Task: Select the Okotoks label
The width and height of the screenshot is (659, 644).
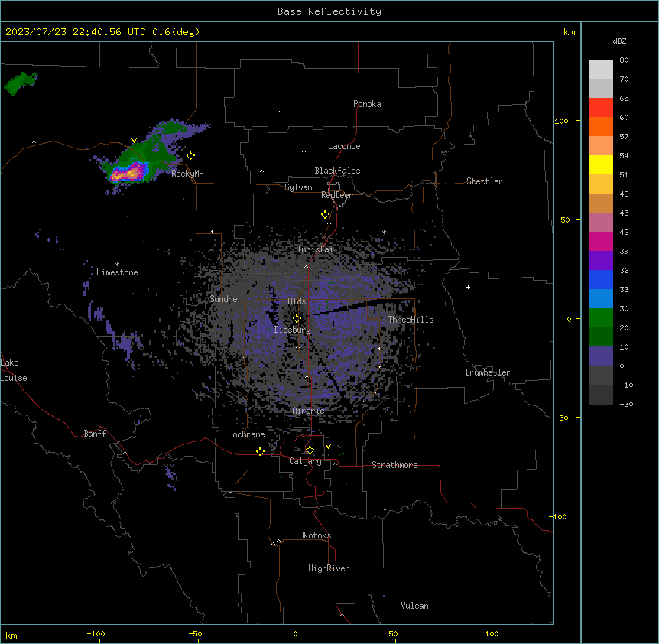Action: coord(315,535)
